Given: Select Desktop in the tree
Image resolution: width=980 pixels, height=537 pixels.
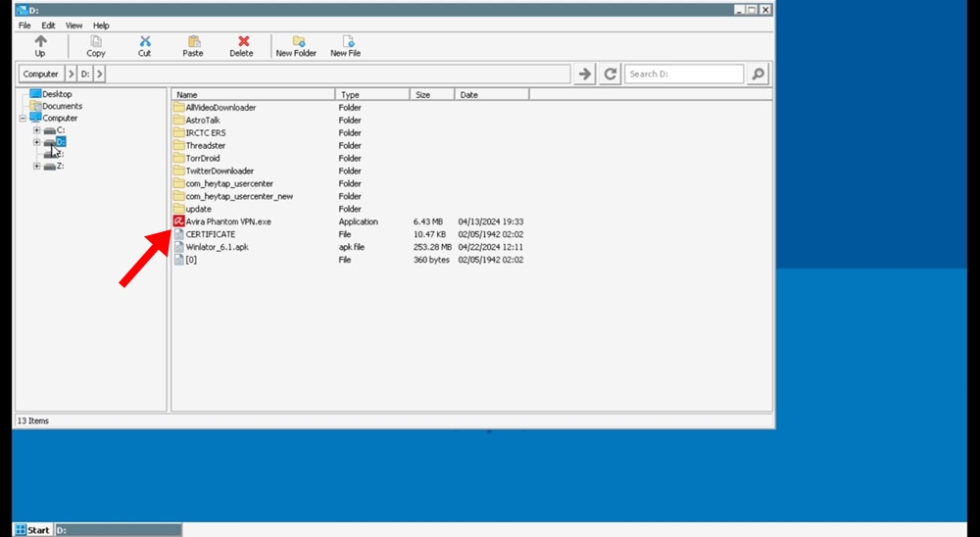Looking at the screenshot, I should pyautogui.click(x=57, y=94).
